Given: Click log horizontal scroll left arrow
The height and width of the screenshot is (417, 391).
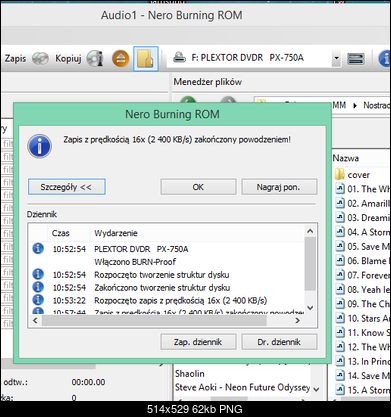Looking at the screenshot, I should [35, 320].
